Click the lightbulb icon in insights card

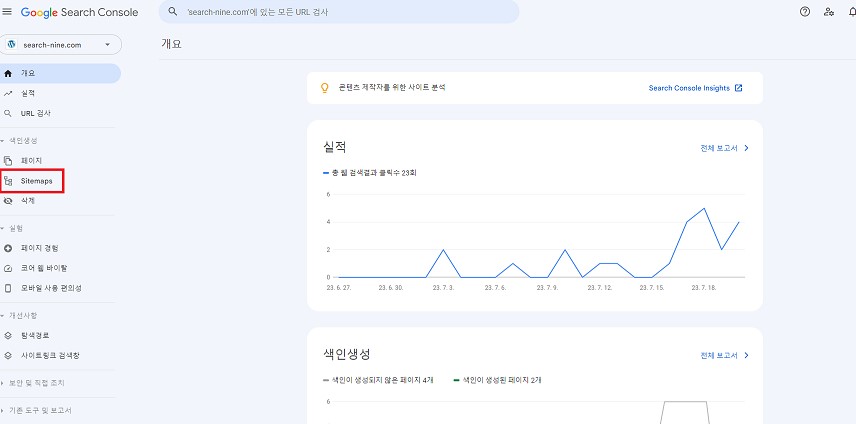(x=324, y=88)
